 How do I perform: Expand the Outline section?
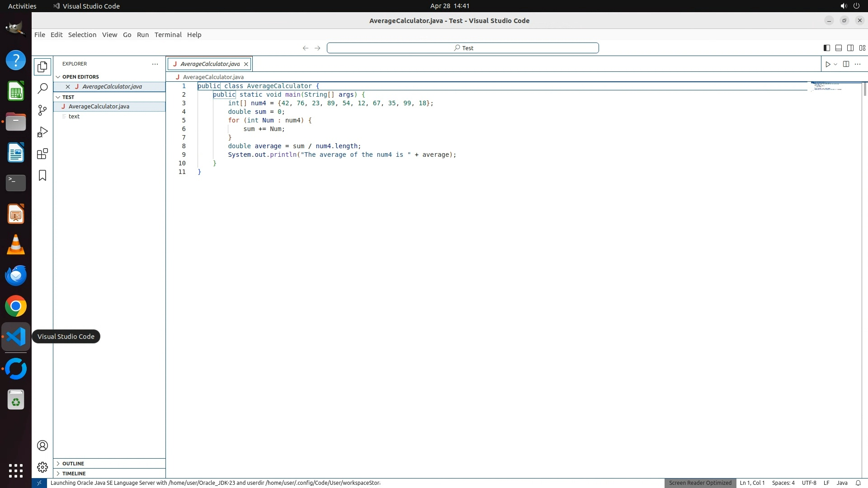click(x=73, y=464)
